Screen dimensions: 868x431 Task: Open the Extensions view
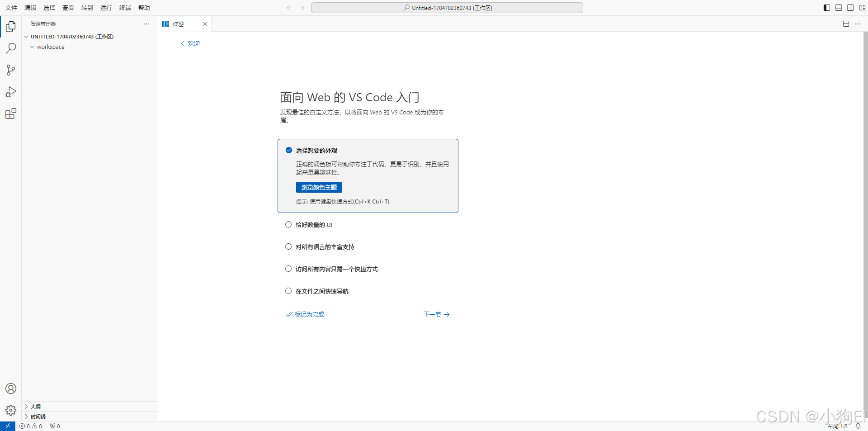[11, 114]
